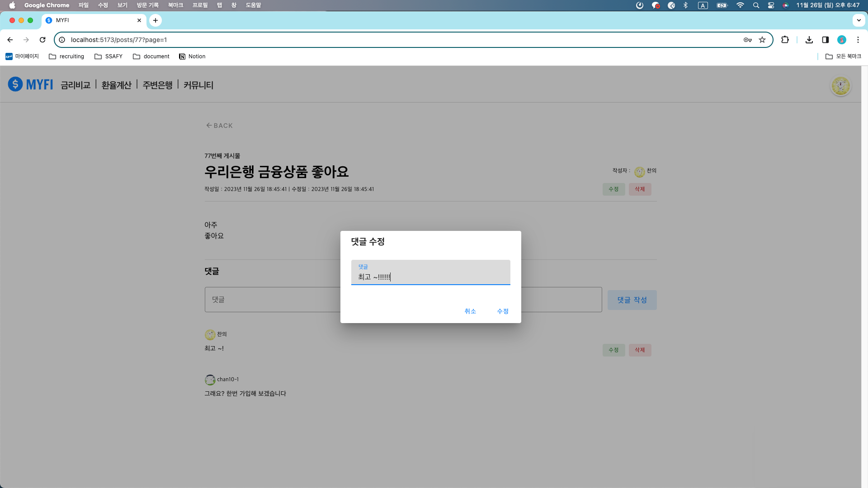Click the 수정 button on the post

tap(614, 189)
